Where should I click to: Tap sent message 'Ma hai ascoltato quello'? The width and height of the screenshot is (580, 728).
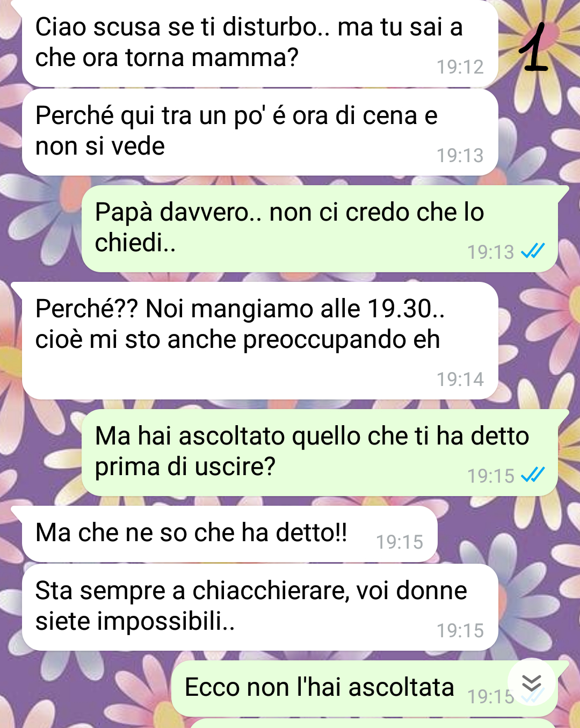tap(320, 453)
